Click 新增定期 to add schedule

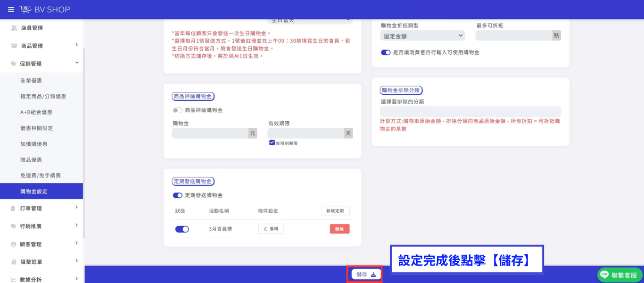tap(335, 211)
